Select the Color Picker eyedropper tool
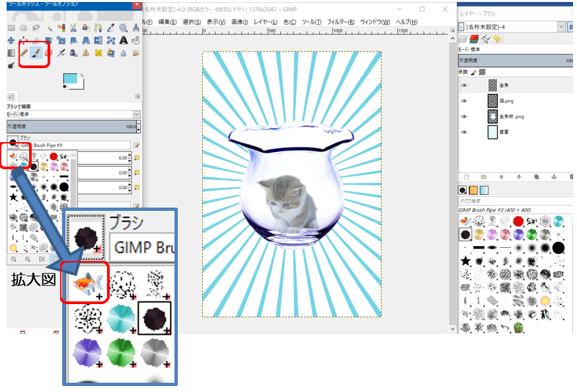The image size is (577, 392). [111, 28]
